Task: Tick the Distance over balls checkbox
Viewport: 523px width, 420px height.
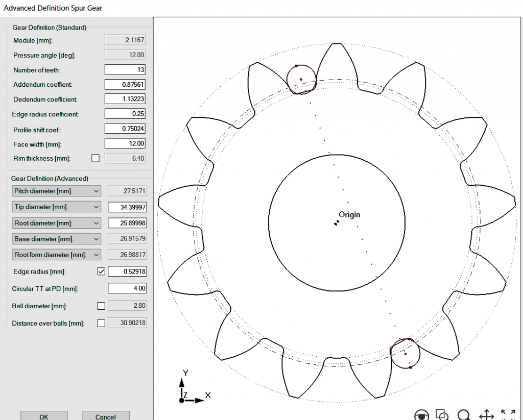Action: click(101, 323)
